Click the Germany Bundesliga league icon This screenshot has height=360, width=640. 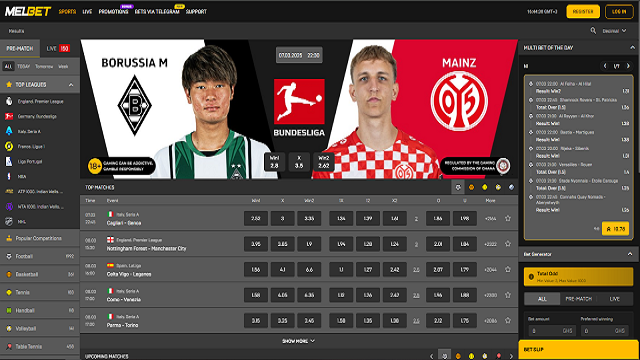(x=9, y=116)
